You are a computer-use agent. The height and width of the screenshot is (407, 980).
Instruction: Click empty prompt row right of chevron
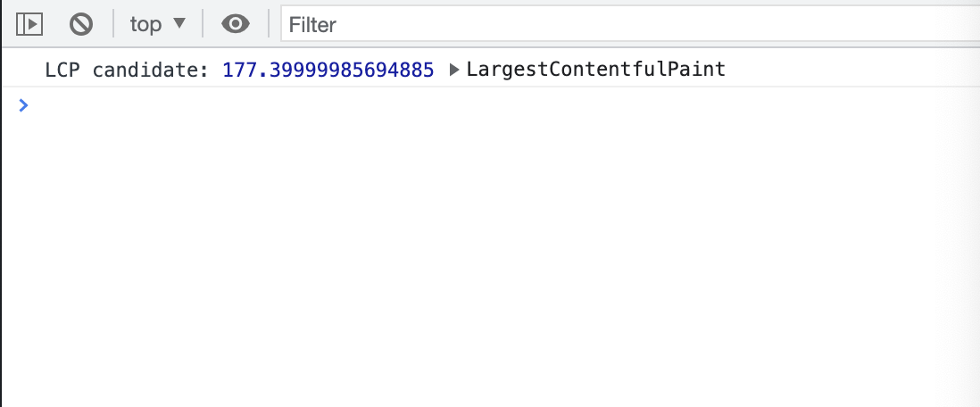[x=500, y=105]
